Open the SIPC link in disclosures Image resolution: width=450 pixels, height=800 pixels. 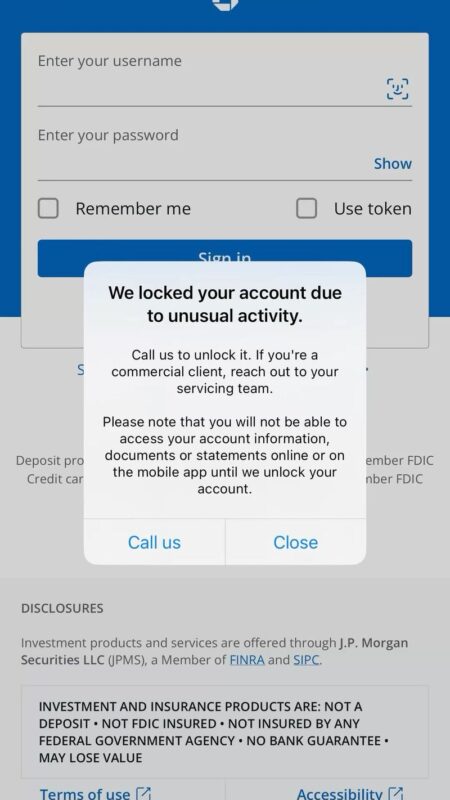pyautogui.click(x=306, y=660)
